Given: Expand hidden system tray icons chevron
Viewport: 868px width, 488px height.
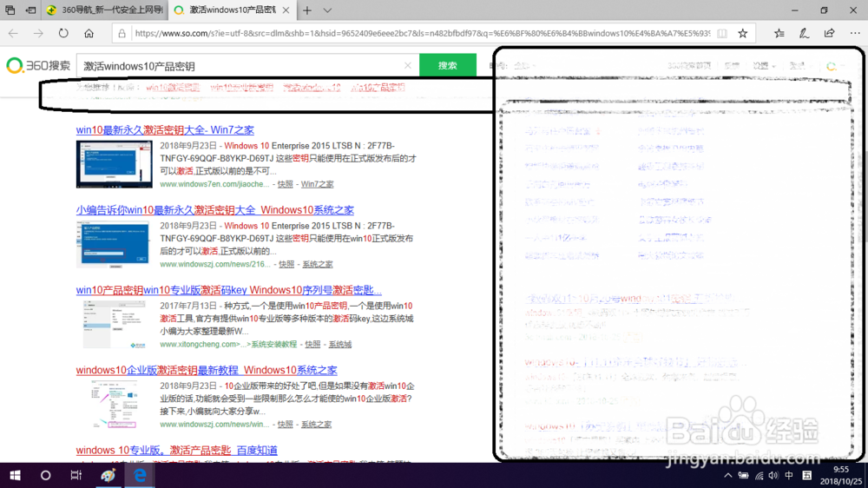Looking at the screenshot, I should (x=728, y=475).
